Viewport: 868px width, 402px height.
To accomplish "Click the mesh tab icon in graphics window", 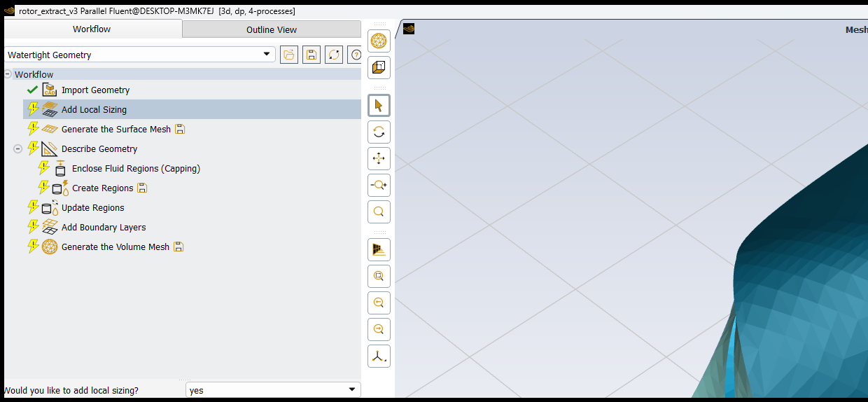I will (409, 29).
